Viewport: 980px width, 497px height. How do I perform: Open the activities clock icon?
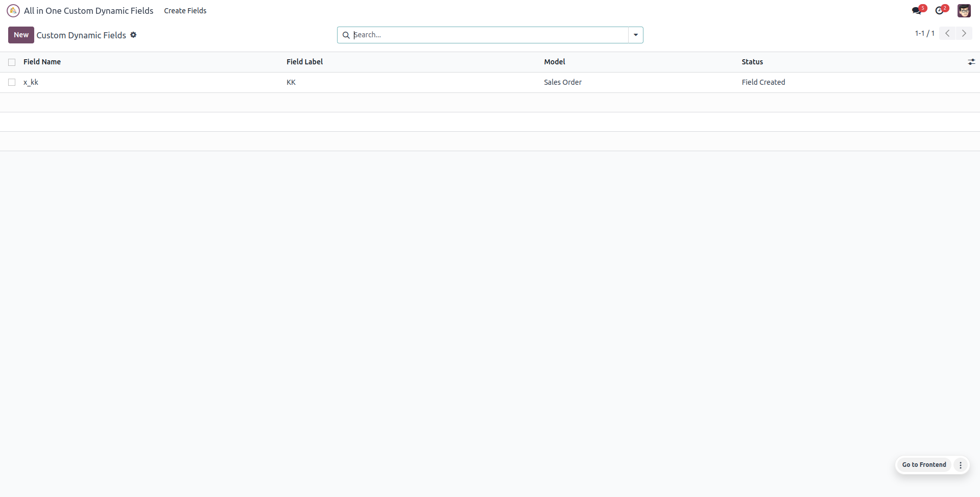941,10
